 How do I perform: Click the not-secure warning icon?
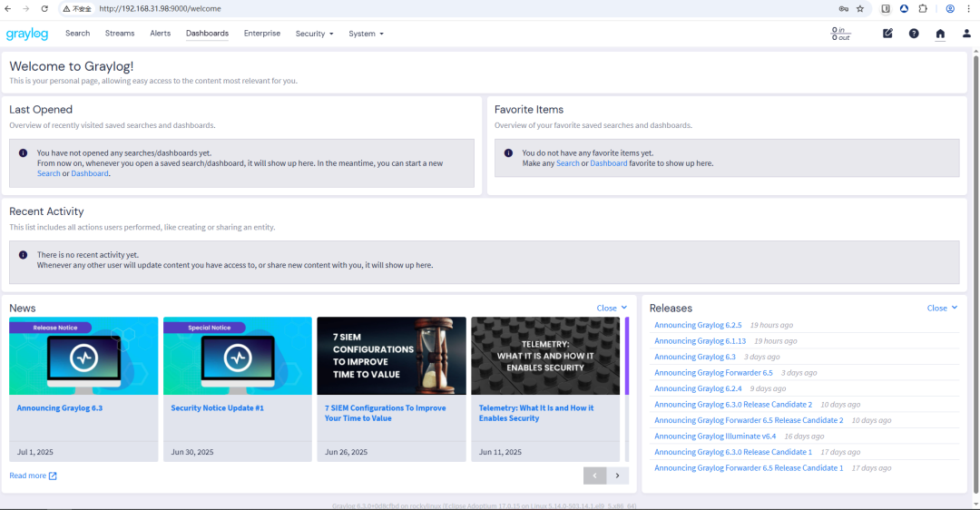click(66, 9)
